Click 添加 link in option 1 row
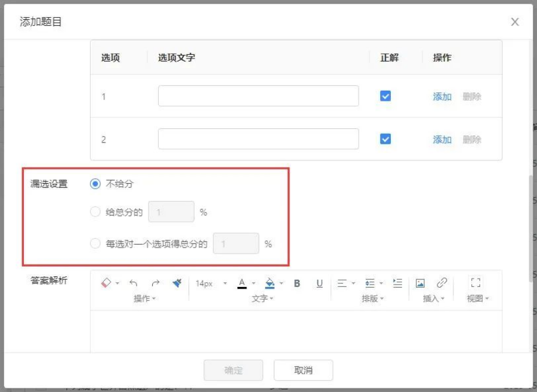Image resolution: width=537 pixels, height=392 pixels. click(x=442, y=97)
